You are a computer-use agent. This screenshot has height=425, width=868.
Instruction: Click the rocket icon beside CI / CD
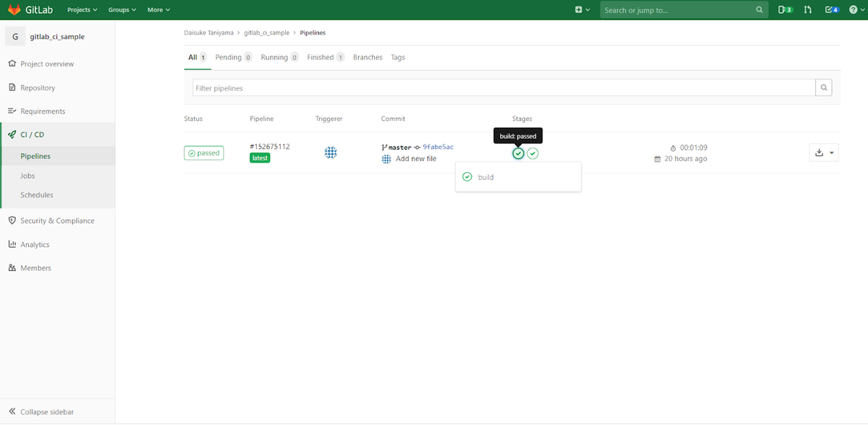point(12,134)
